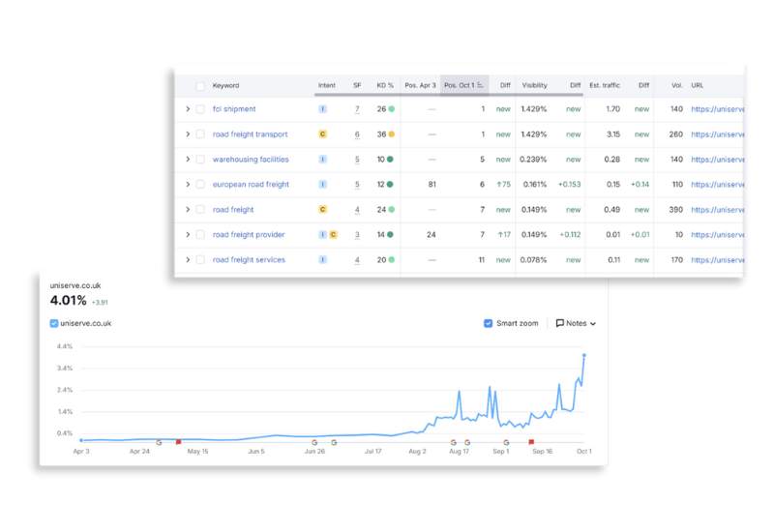Uncheck the uniserve.co.uk chart legend checkbox
The image size is (774, 532).
click(54, 323)
